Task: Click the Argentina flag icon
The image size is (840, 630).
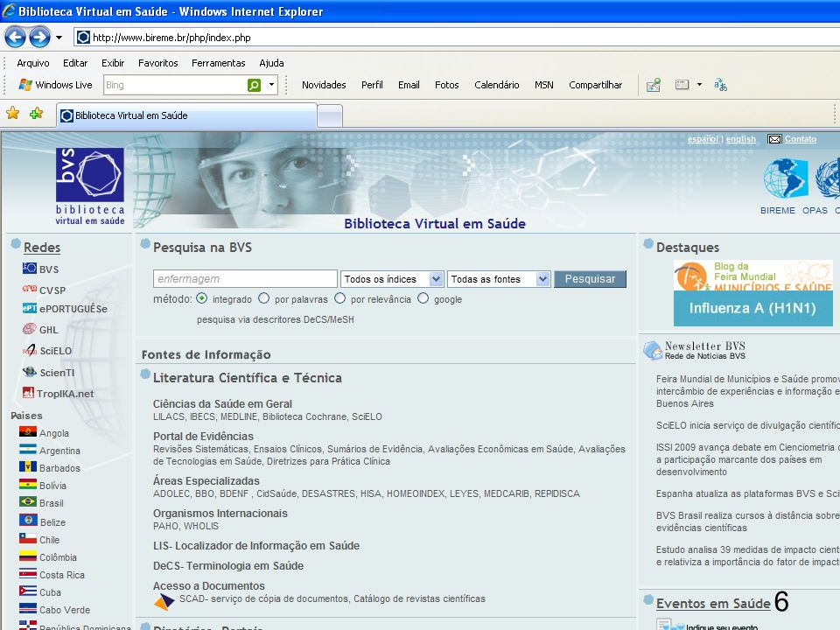Action: 28,449
